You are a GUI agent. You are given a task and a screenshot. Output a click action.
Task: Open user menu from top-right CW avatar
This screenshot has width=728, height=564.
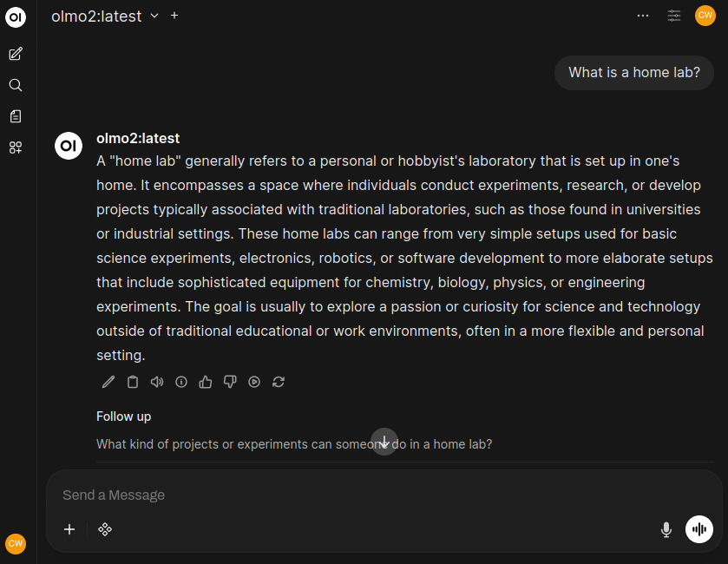tap(705, 16)
